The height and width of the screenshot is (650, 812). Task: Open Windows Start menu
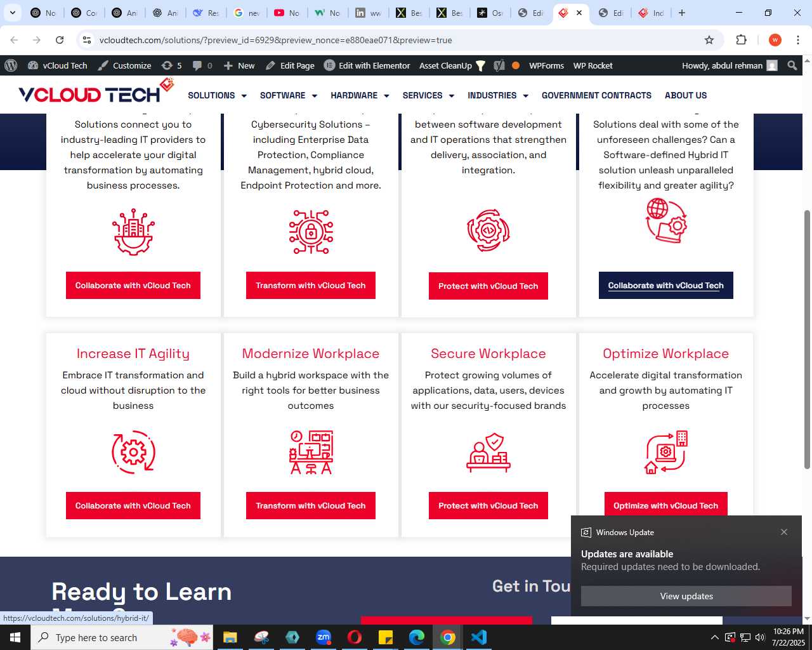pyautogui.click(x=15, y=637)
